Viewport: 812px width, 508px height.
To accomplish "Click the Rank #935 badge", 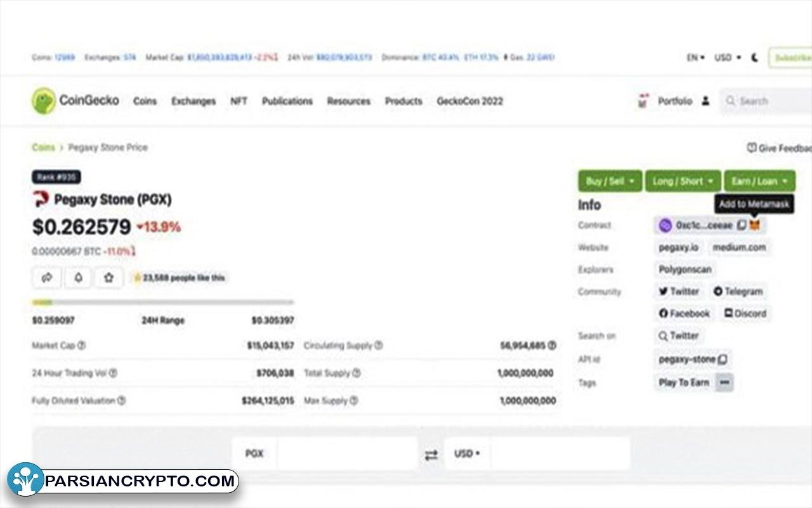I will click(x=56, y=177).
